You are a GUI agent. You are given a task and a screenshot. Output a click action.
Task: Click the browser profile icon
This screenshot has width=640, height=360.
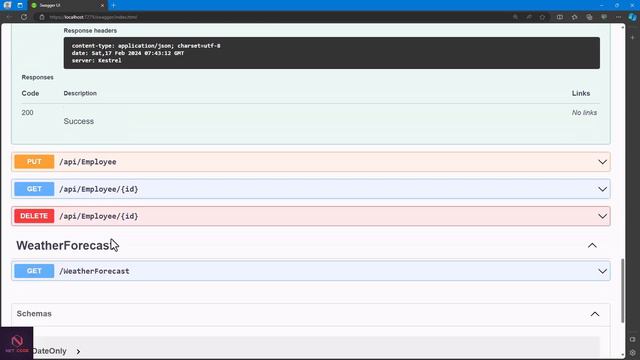coord(7,5)
